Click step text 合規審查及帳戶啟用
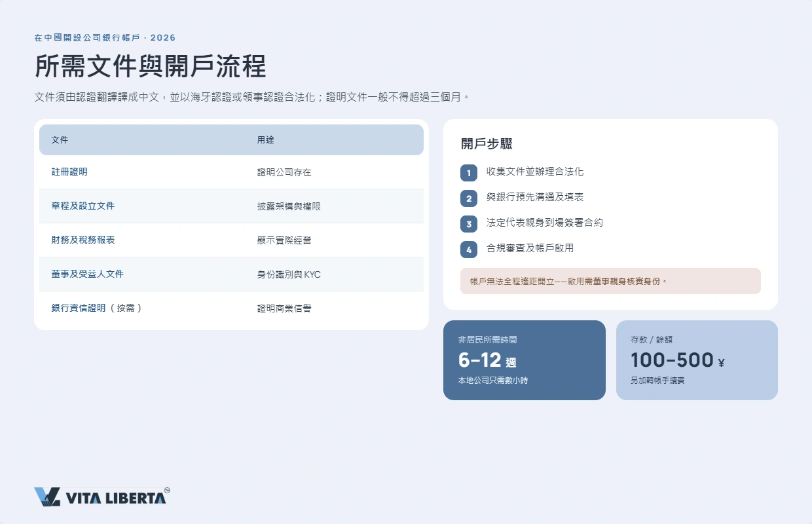The height and width of the screenshot is (524, 812). tap(530, 248)
